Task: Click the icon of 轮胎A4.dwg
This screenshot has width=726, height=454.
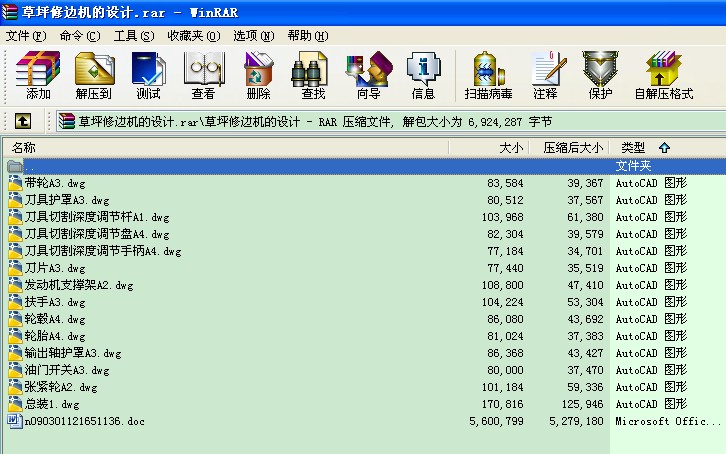Action: click(15, 336)
